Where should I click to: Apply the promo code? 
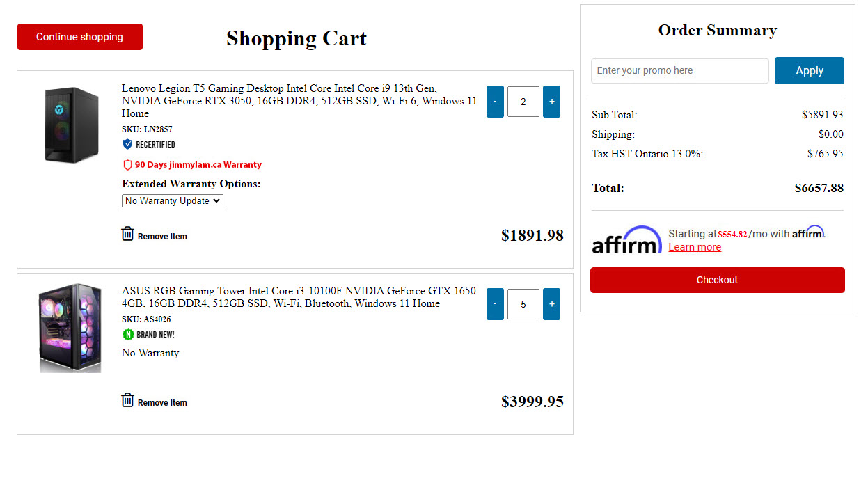tap(809, 70)
